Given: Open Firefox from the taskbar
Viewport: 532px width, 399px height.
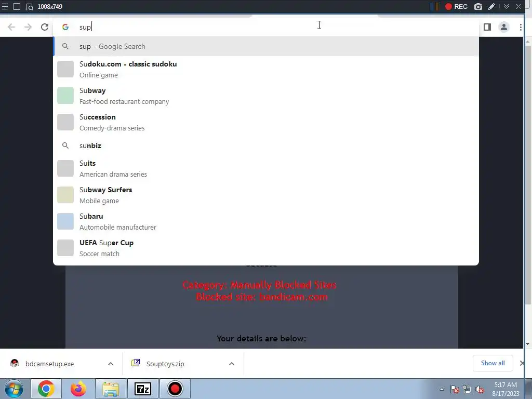Looking at the screenshot, I should click(78, 389).
